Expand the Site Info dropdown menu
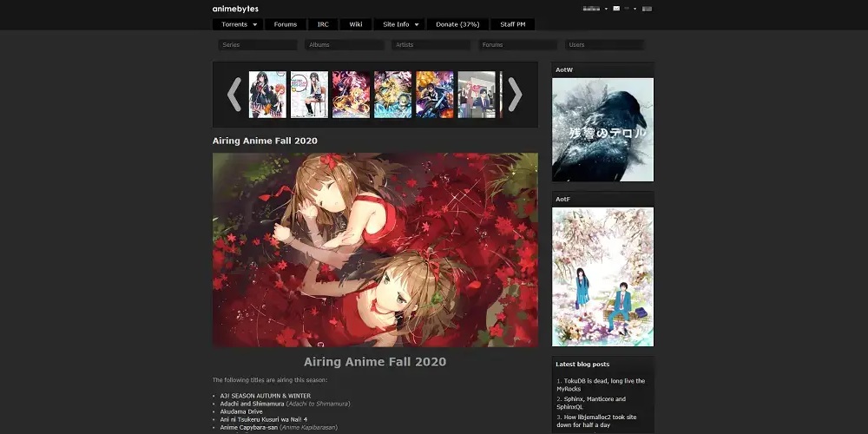The image size is (868, 434). point(399,24)
